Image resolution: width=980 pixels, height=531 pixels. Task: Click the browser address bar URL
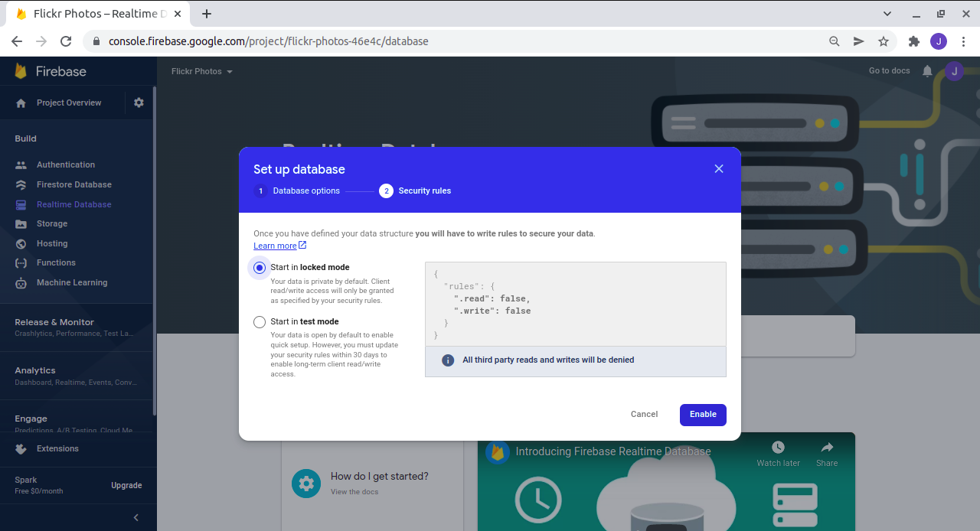click(x=268, y=41)
